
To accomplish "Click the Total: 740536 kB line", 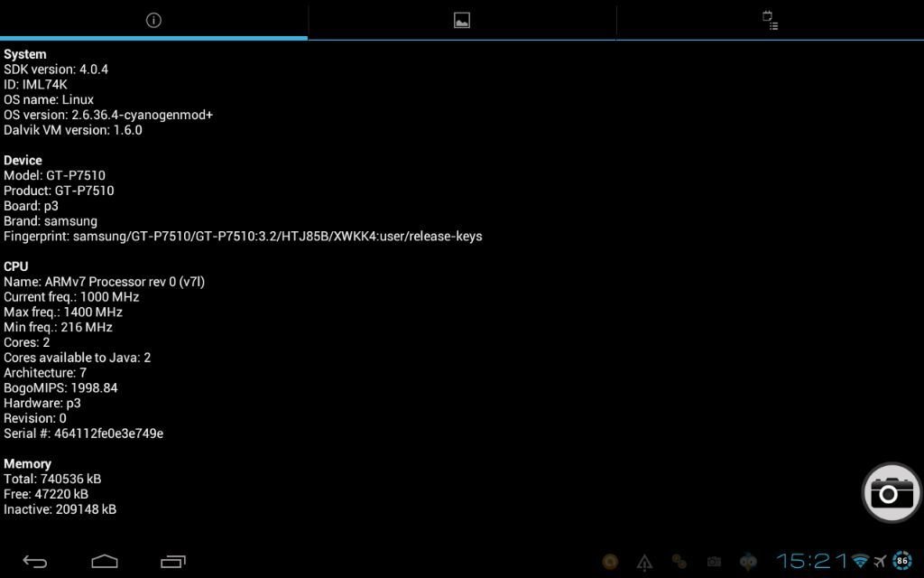I will click(52, 479).
